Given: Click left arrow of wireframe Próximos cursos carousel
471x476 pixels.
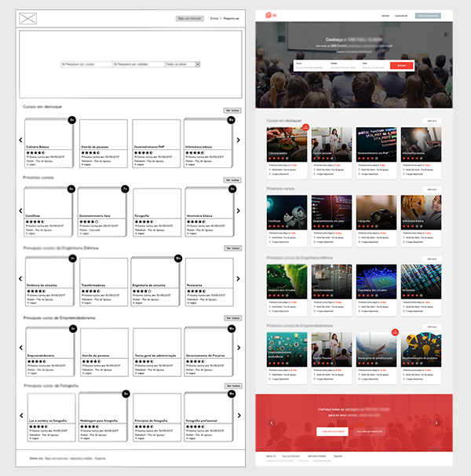Looking at the screenshot, I should click(x=20, y=211).
